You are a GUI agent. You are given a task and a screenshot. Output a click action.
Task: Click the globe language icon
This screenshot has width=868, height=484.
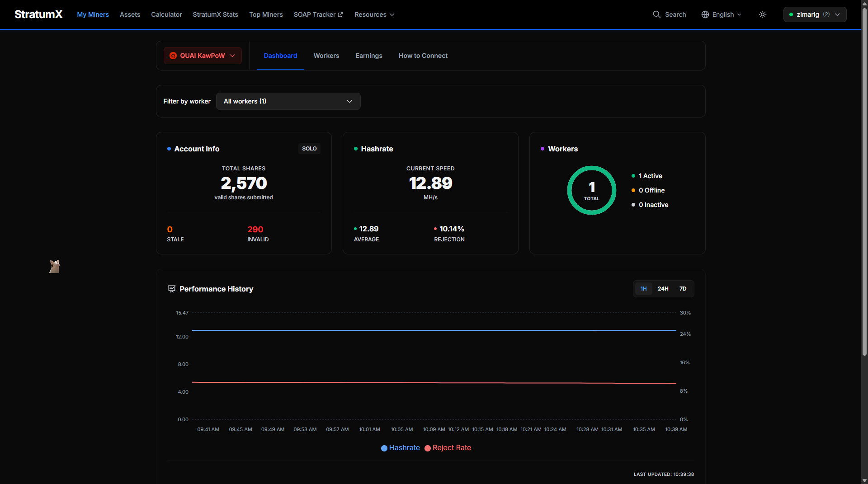pos(705,14)
